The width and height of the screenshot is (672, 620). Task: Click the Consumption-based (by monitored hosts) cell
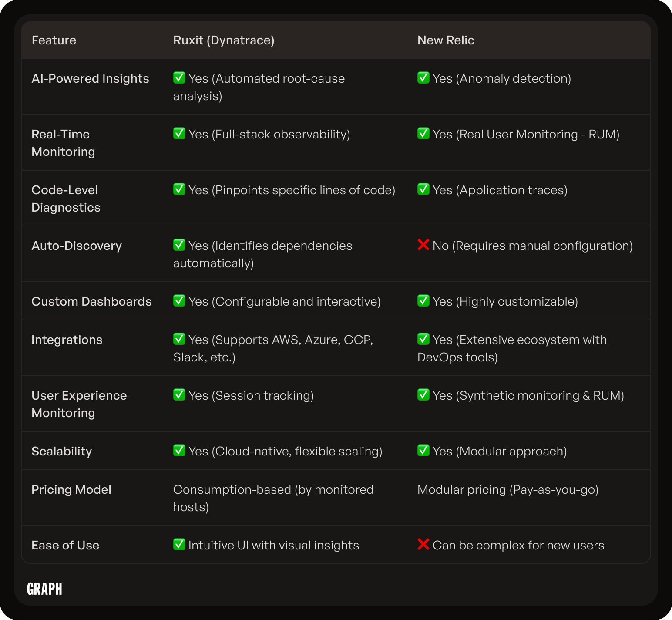273,498
